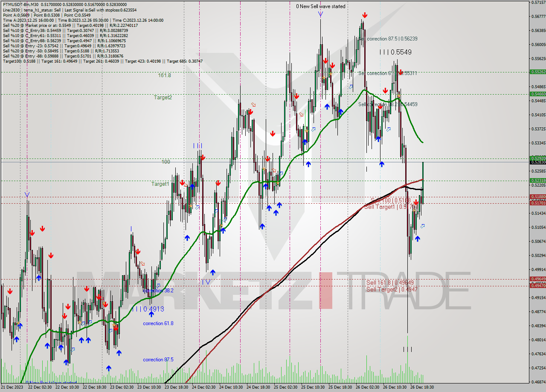Screen dimensions: 546x392
Task: Click the '| | | 0.5549' point label
Action: 395,52
